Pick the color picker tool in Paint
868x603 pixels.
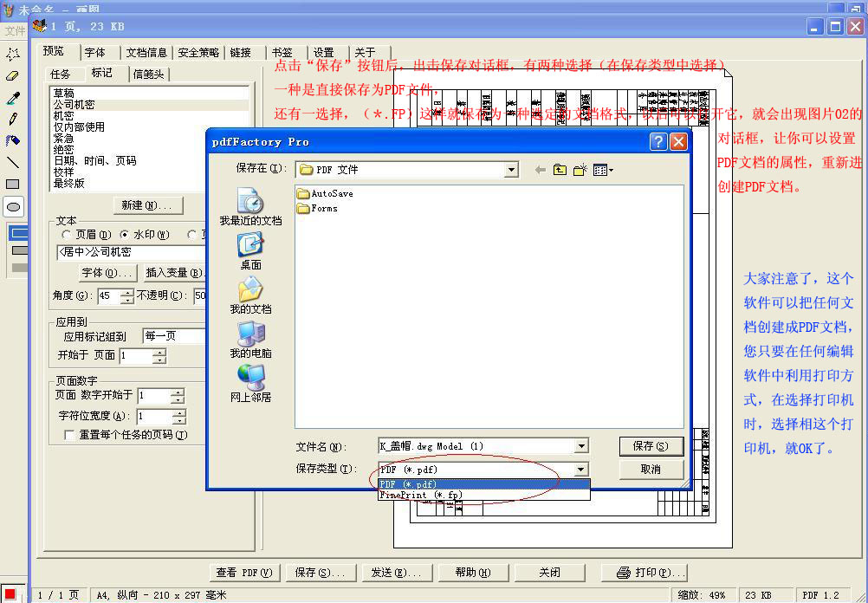point(13,98)
